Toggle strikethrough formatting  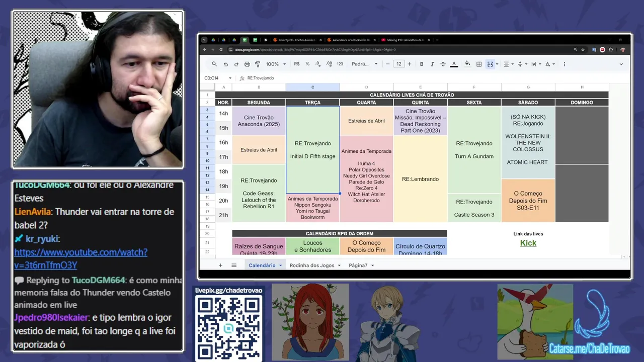[x=443, y=64]
